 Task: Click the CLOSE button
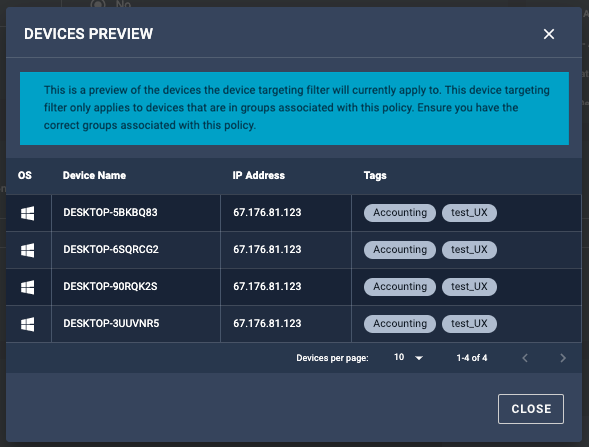pyautogui.click(x=531, y=409)
